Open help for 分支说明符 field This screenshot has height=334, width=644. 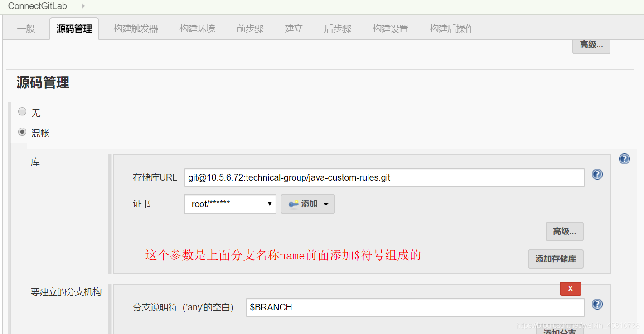(x=597, y=304)
